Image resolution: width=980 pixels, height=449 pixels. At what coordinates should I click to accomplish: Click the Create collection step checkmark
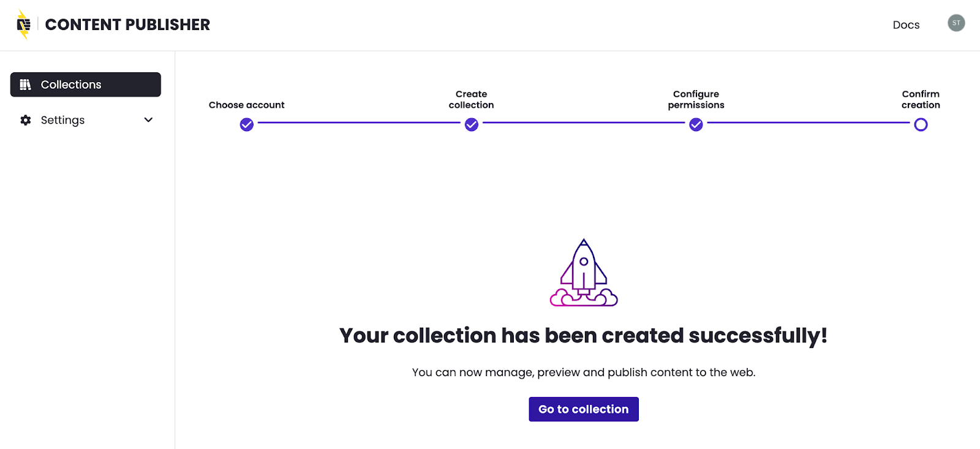click(472, 125)
